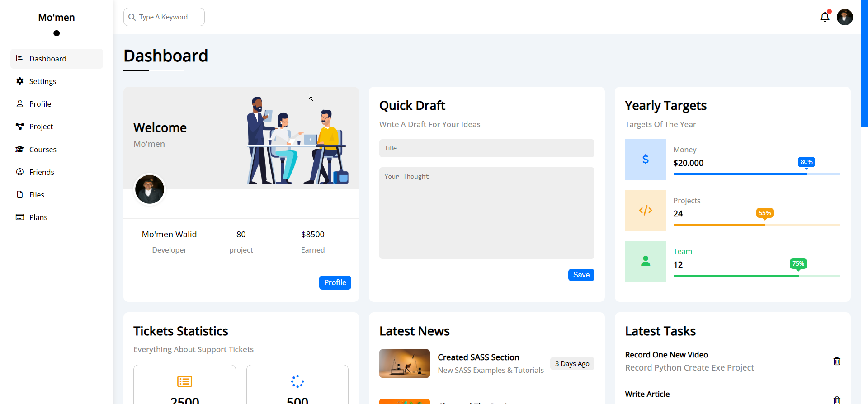Click the Type A Keyword search field
Image resolution: width=868 pixels, height=404 pixels.
point(168,17)
